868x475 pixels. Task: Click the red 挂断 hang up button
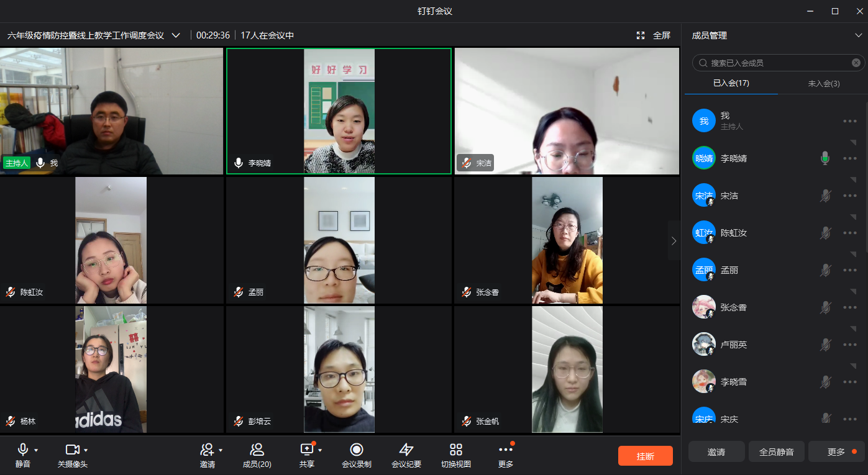(x=645, y=456)
